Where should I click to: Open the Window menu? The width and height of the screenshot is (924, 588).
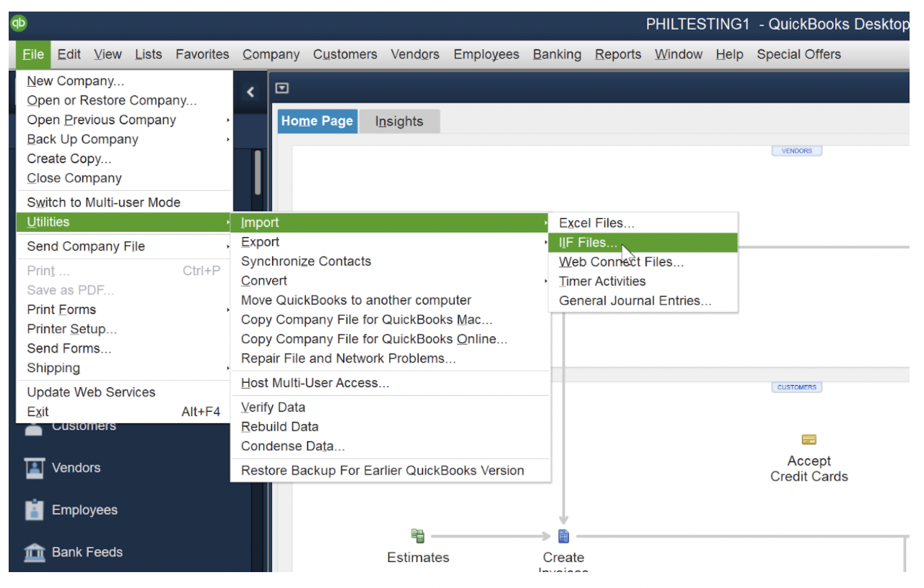pyautogui.click(x=679, y=54)
